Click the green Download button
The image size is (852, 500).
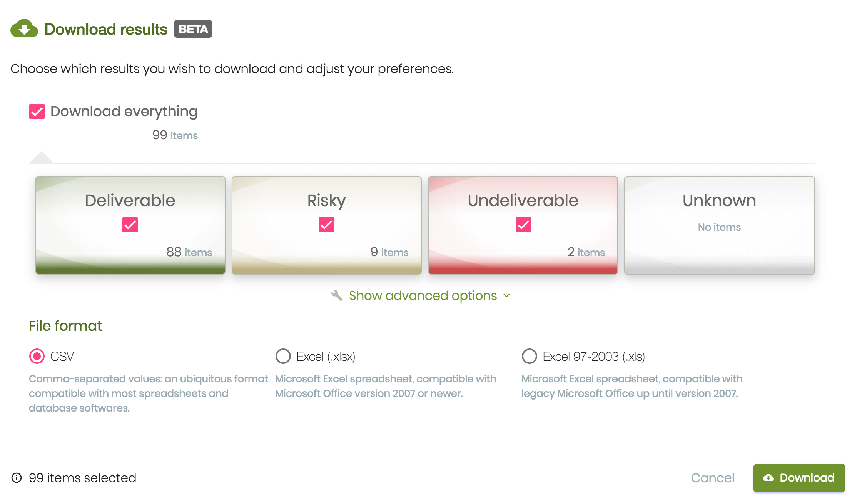click(799, 478)
